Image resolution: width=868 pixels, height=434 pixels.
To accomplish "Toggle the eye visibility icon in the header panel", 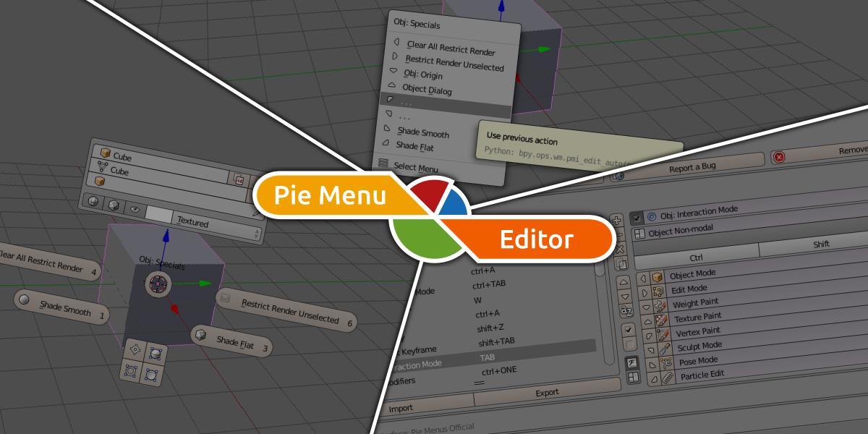I will point(135,210).
